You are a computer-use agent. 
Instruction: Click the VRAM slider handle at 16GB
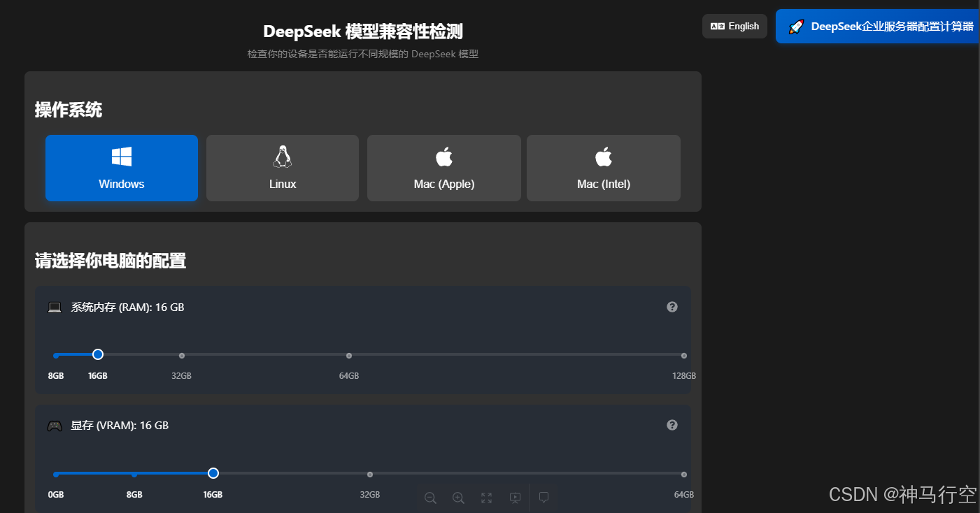click(x=213, y=473)
